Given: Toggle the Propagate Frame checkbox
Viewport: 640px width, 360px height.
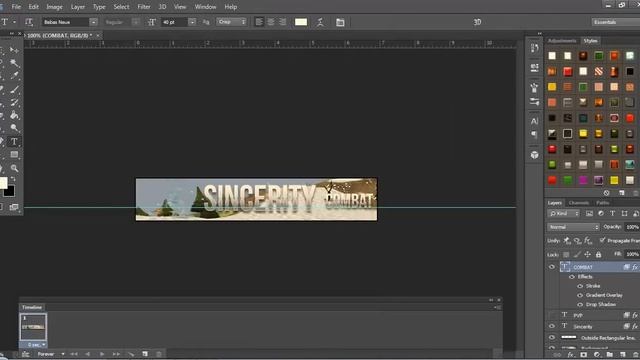Looking at the screenshot, I should pos(602,240).
